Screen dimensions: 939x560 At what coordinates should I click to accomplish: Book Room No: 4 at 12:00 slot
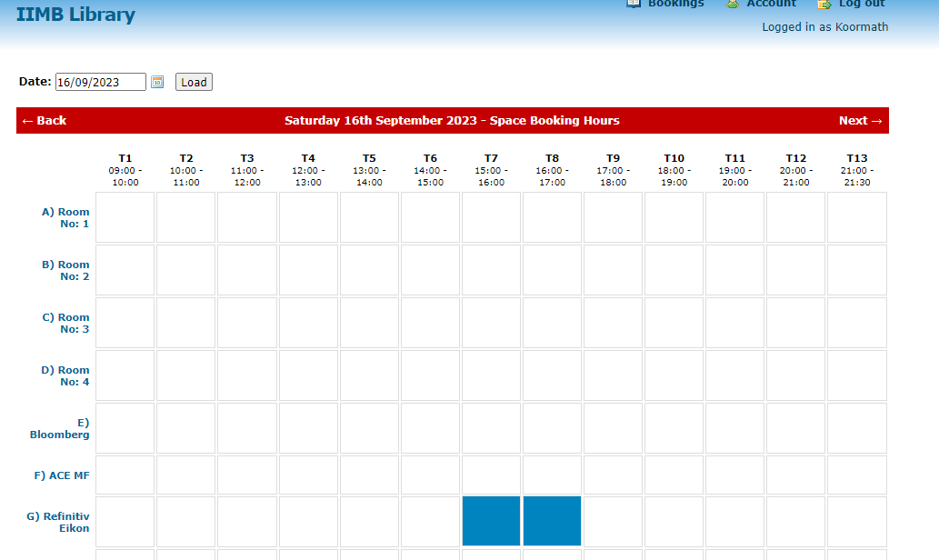(308, 375)
